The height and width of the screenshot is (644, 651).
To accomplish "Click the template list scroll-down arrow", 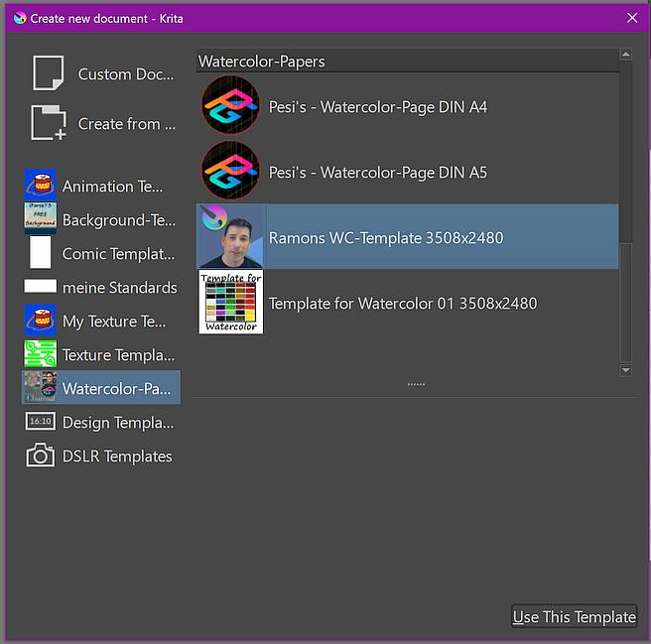I will (x=625, y=369).
